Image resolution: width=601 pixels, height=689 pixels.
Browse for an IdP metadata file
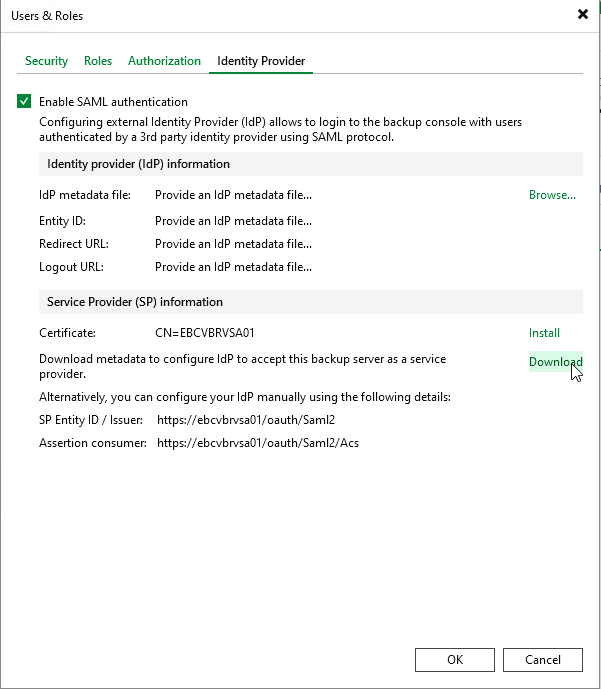coord(552,195)
